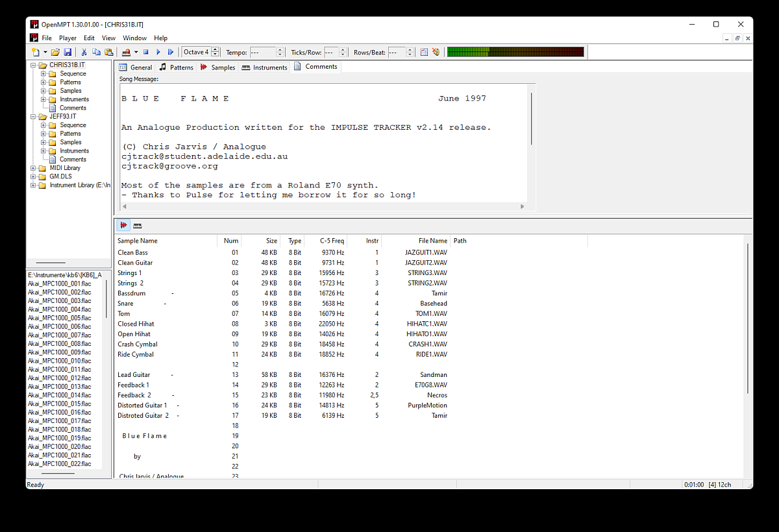The width and height of the screenshot is (779, 532).
Task: Switch to the General tab
Action: tap(135, 67)
